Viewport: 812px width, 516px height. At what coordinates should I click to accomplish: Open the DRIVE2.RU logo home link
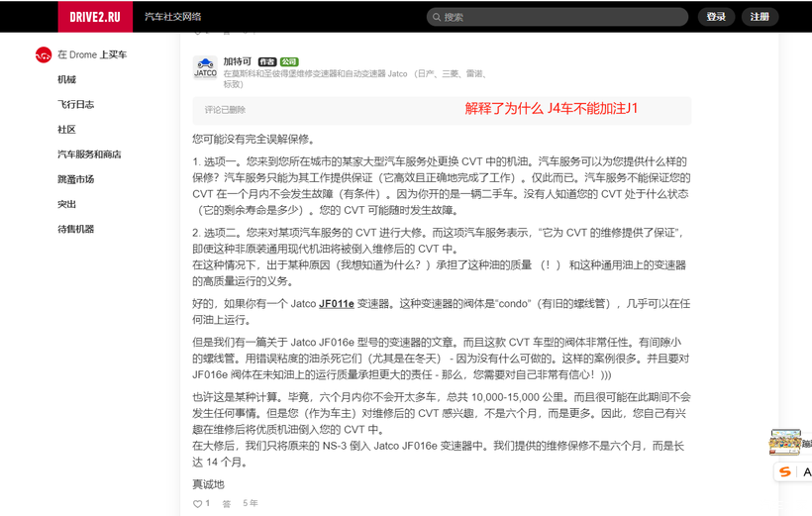(95, 17)
